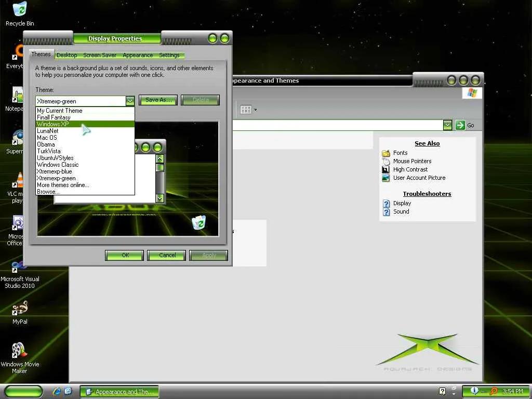
Task: Click the green Go arrow icon
Action: point(460,125)
